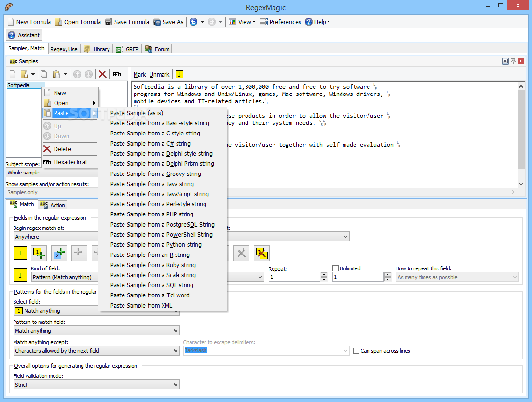This screenshot has height=402, width=532.
Task: Click Open Formula in the toolbar
Action: [x=78, y=22]
